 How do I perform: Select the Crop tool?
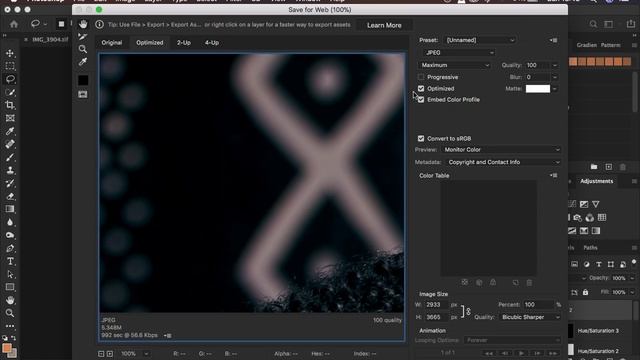10,105
